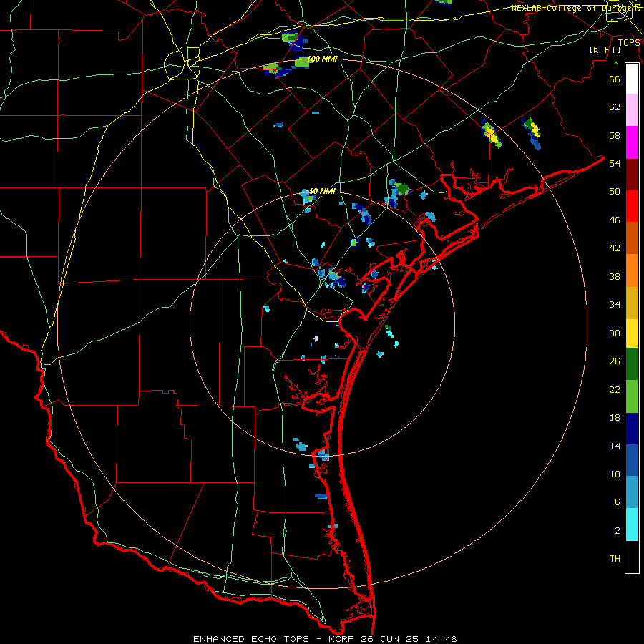
Task: Choose the navy blue legend swatch
Action: click(x=632, y=429)
